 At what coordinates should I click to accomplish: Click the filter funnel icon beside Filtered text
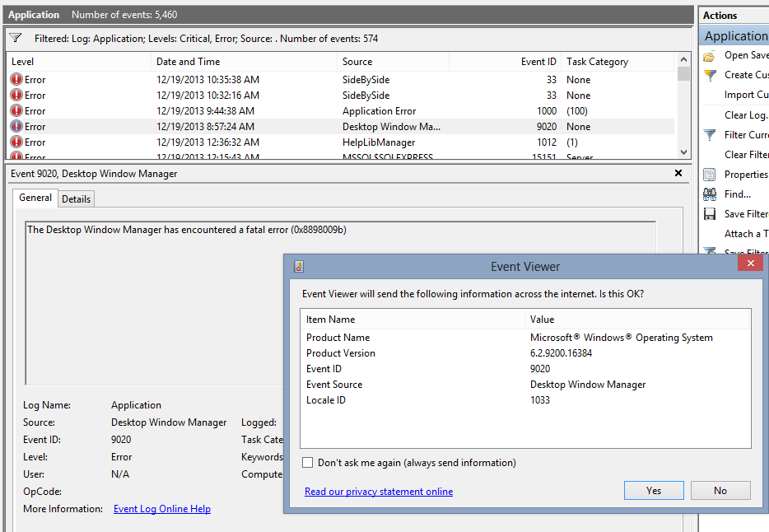pyautogui.click(x=16, y=38)
